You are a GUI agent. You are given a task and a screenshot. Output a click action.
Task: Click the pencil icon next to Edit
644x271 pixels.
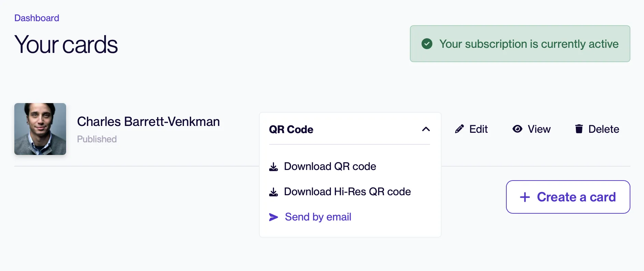pyautogui.click(x=459, y=129)
